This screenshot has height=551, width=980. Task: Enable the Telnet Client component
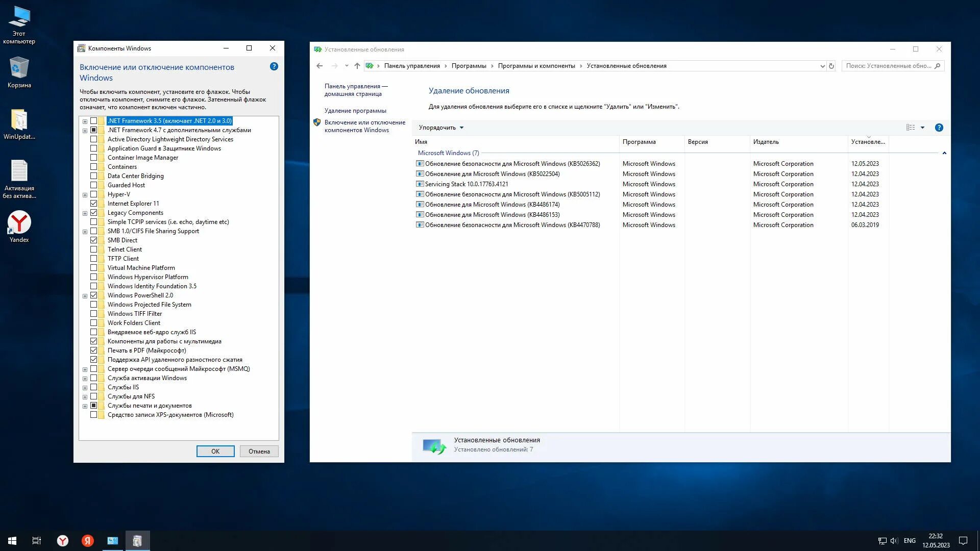coord(94,249)
